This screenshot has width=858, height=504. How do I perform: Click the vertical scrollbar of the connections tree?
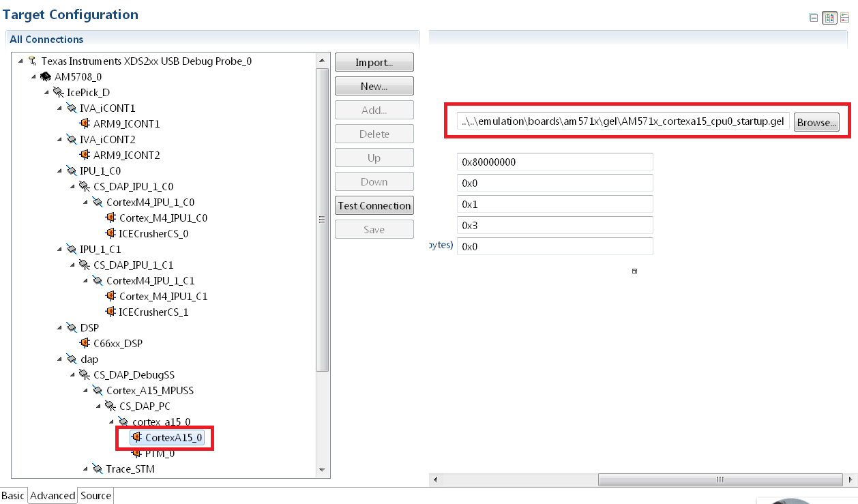tap(322, 218)
